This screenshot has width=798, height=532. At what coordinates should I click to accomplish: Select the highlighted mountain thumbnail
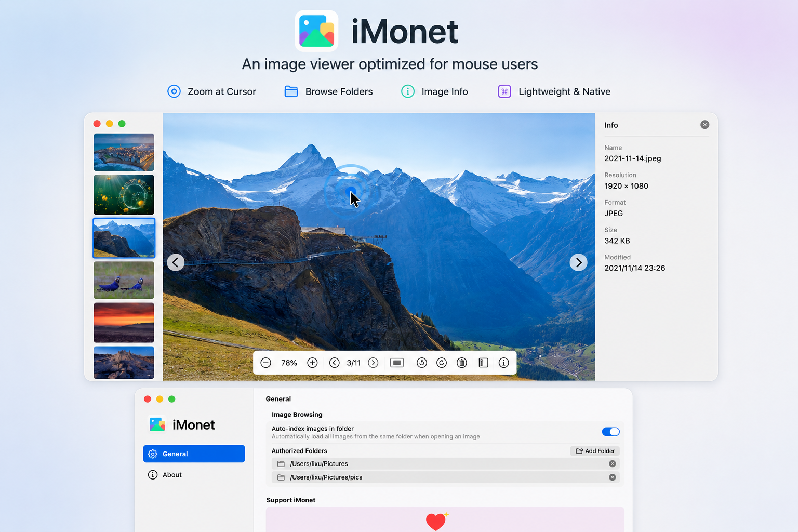(124, 238)
